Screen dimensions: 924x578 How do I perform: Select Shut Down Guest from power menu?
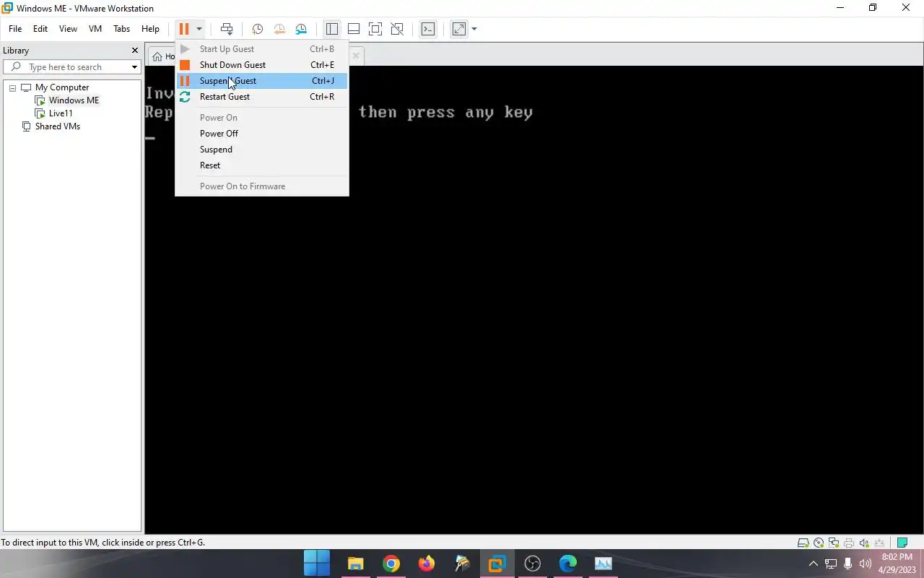tap(261, 65)
